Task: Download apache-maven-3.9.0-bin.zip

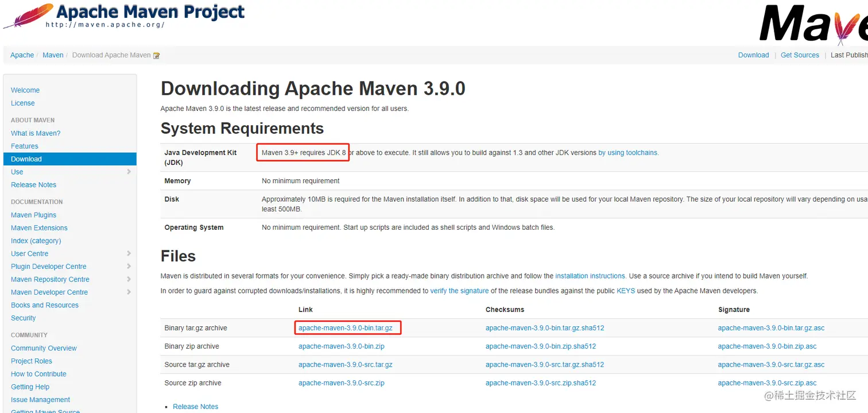Action: pyautogui.click(x=342, y=346)
